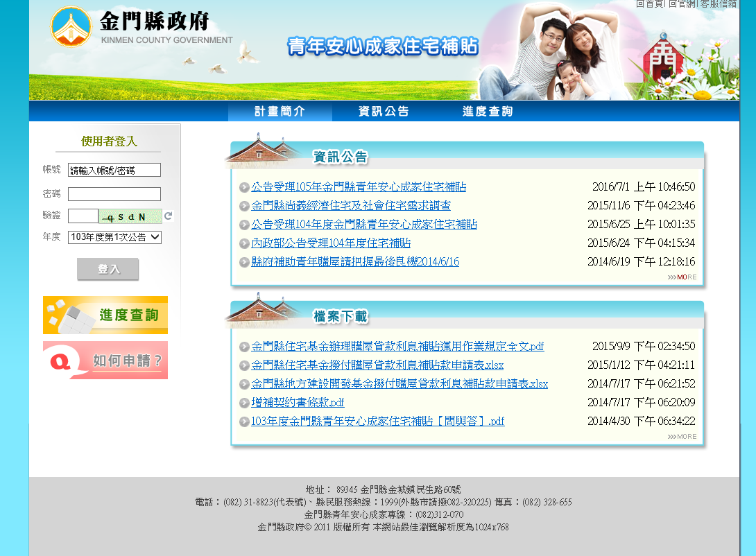The image size is (756, 556).
Task: Click the captcha verification image
Action: [130, 216]
